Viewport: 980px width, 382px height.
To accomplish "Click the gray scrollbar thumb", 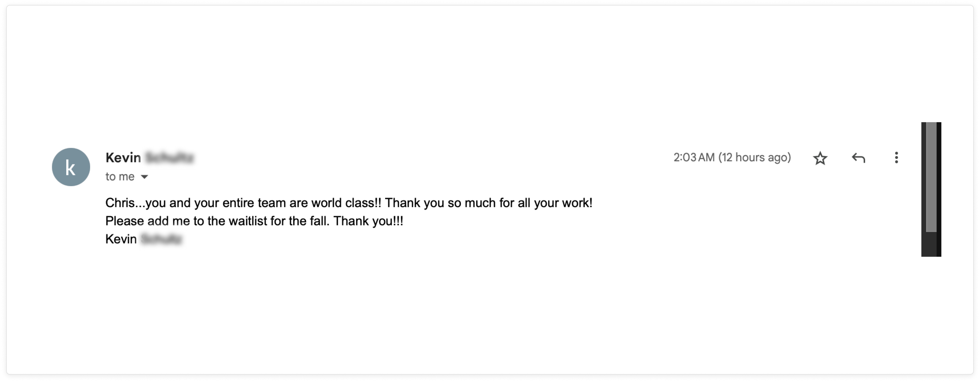I will tap(931, 177).
